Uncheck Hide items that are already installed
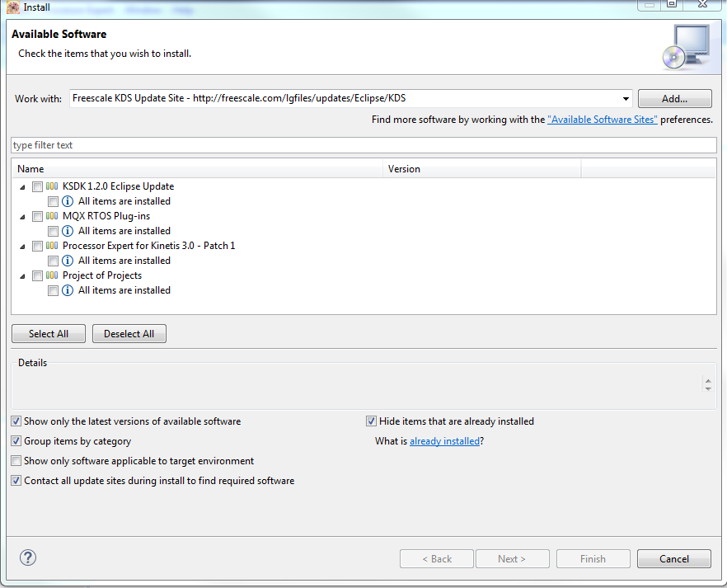Viewport: 727px width, 588px height. (x=371, y=421)
